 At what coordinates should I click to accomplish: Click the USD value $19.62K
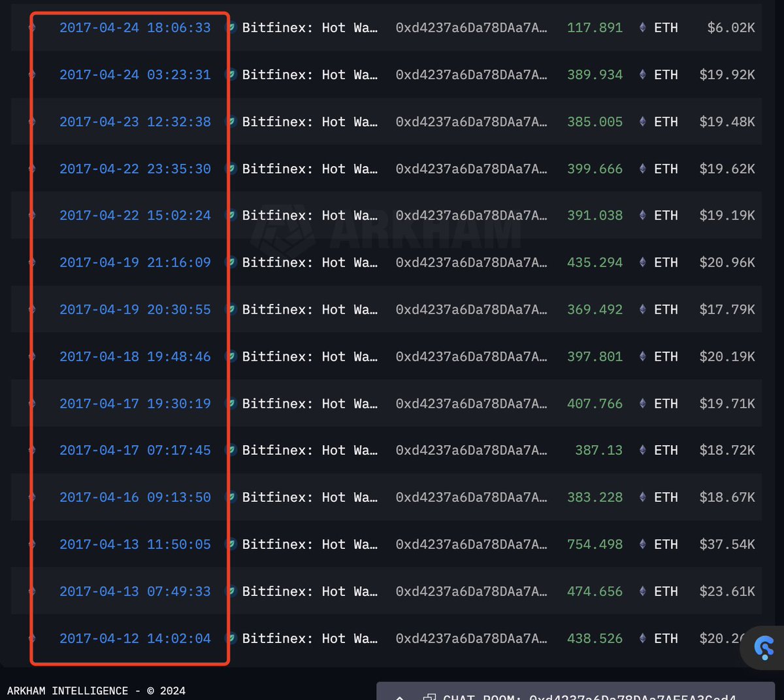[x=727, y=169]
